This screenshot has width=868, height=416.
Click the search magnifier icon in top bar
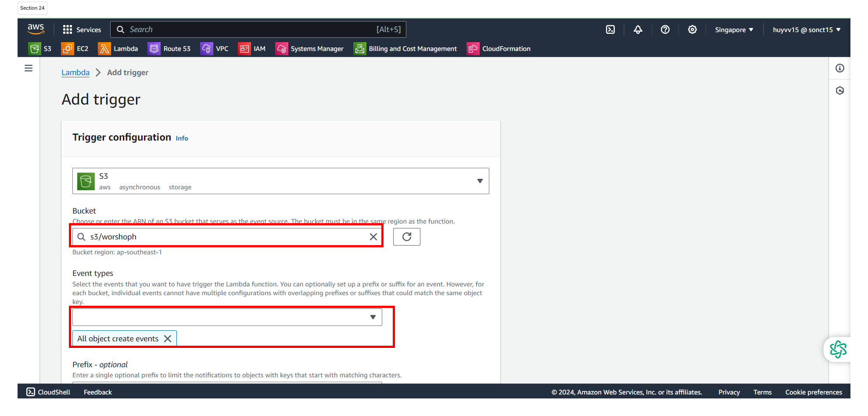pyautogui.click(x=120, y=29)
